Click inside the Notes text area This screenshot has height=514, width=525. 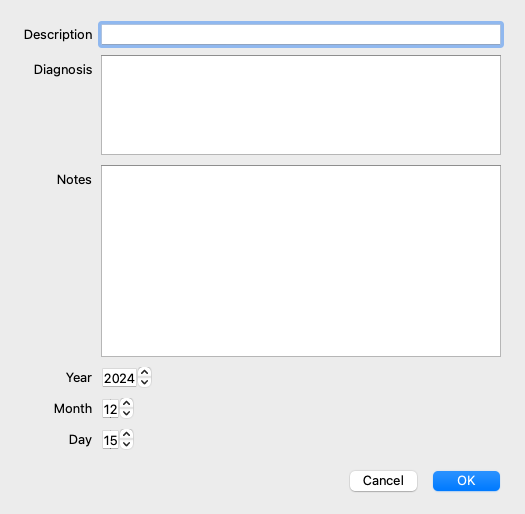[x=301, y=261]
